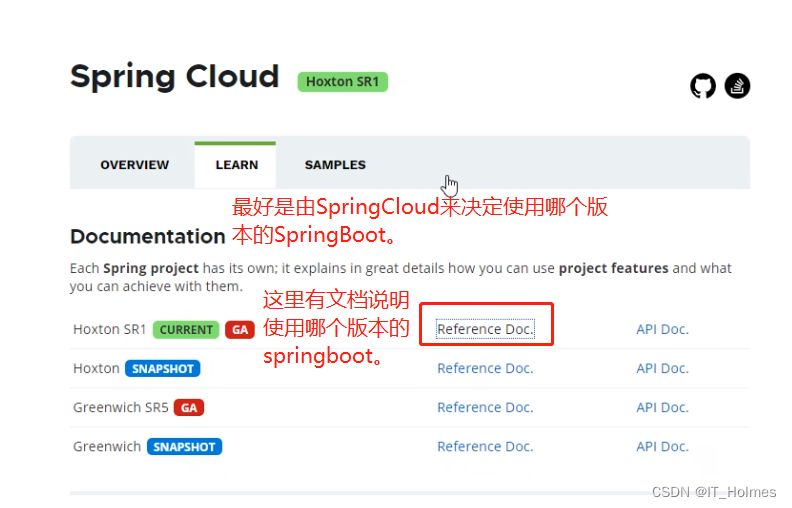
Task: Open API Doc. for Greenwich SNAPSHOT
Action: (662, 446)
